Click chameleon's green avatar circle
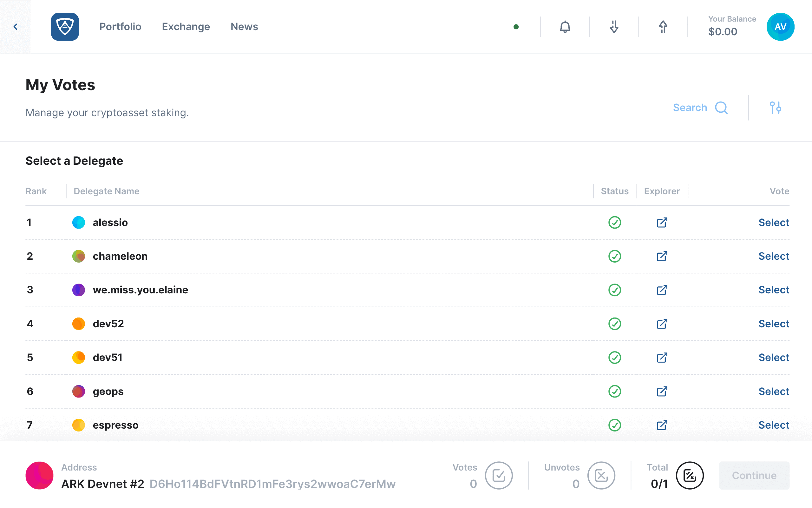 click(79, 256)
